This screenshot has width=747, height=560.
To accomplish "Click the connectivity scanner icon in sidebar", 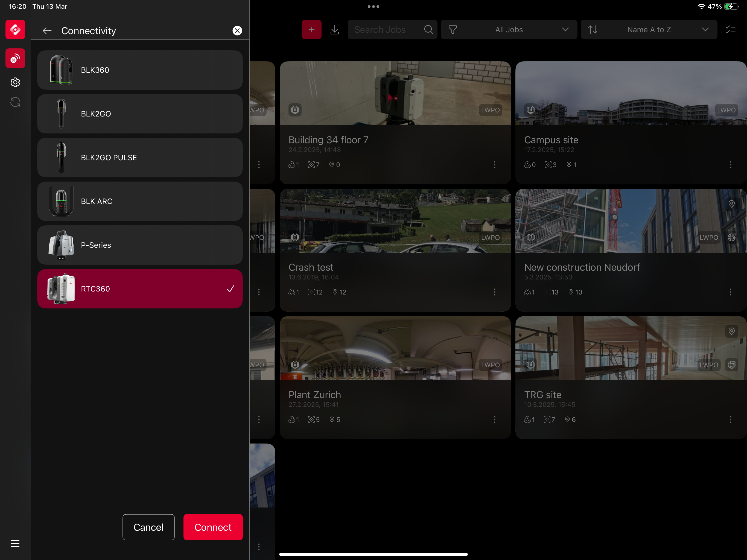I will pyautogui.click(x=15, y=59).
